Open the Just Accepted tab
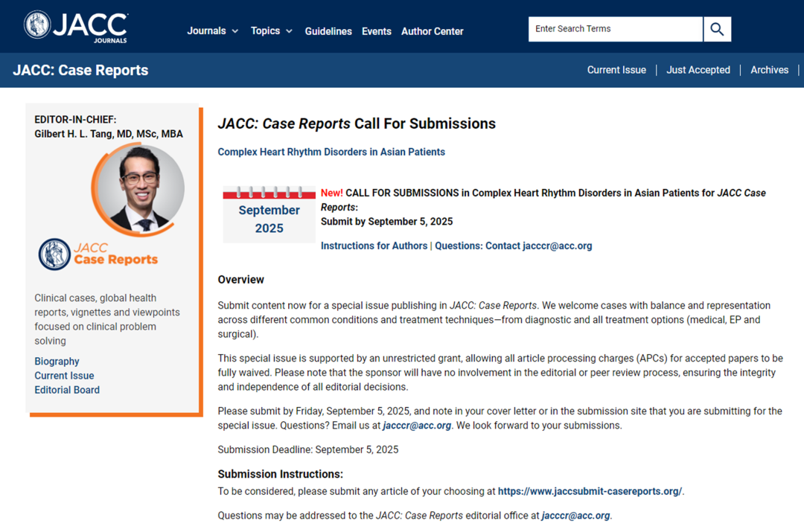The width and height of the screenshot is (804, 532). click(698, 70)
